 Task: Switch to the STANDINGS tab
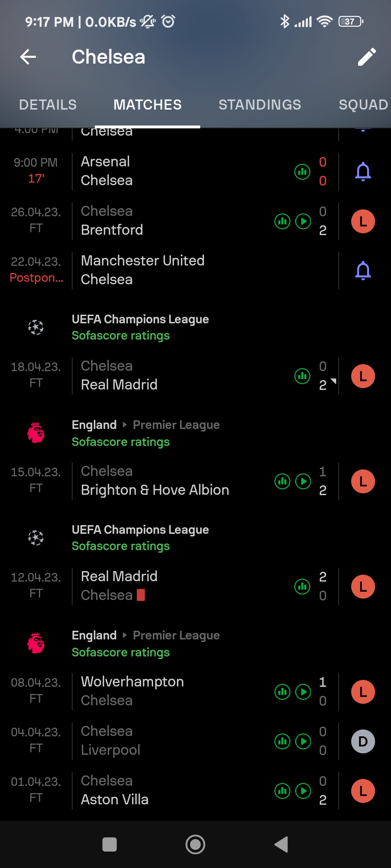pyautogui.click(x=260, y=105)
